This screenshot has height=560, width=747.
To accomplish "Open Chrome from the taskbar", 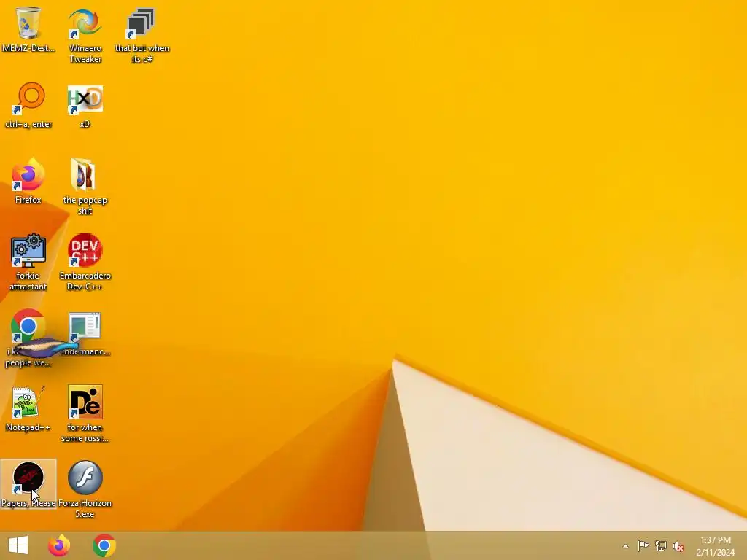I will click(x=104, y=545).
